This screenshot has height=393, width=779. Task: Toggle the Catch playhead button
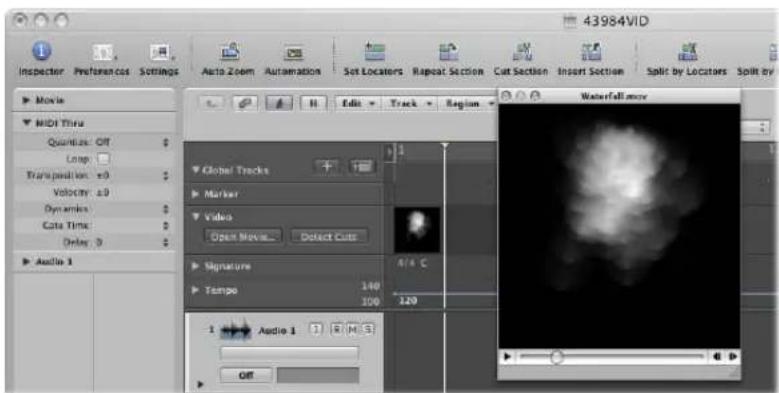pos(279,103)
